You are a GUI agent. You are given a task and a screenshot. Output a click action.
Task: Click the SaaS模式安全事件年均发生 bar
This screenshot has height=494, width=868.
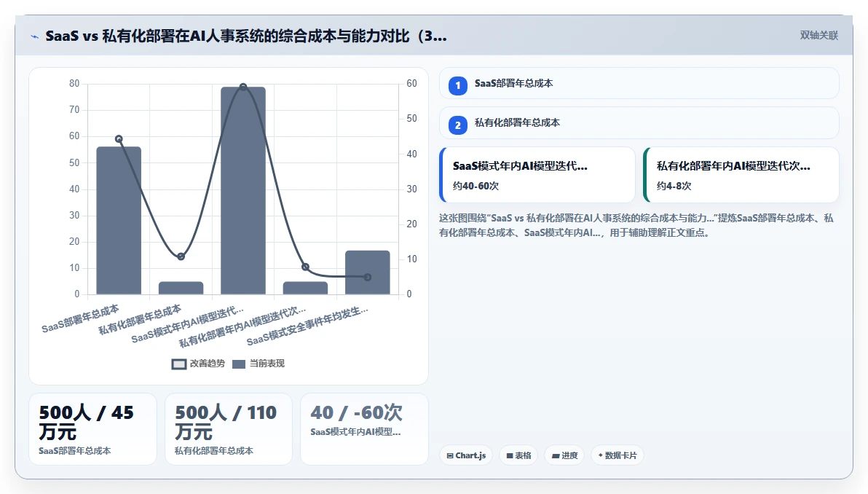(368, 273)
